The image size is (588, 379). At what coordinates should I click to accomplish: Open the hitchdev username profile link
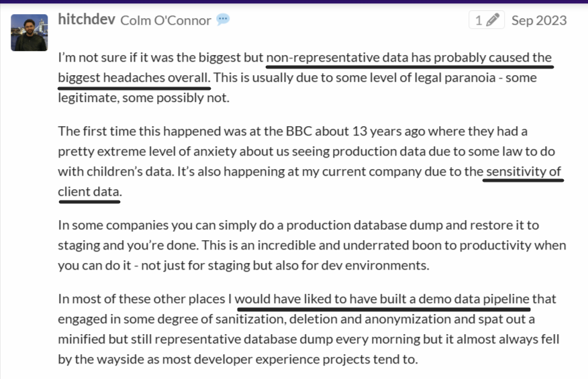coord(87,20)
